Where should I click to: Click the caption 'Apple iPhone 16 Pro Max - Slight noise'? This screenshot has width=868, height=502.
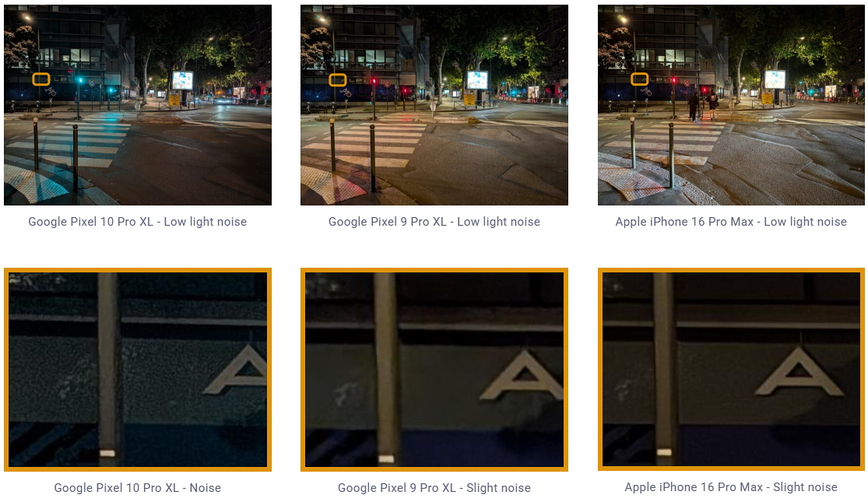[731, 487]
